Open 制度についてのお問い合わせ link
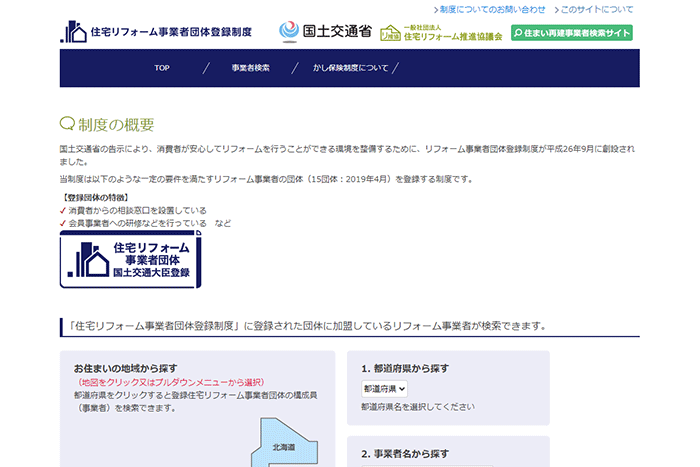This screenshot has height=467, width=700. coord(490,9)
